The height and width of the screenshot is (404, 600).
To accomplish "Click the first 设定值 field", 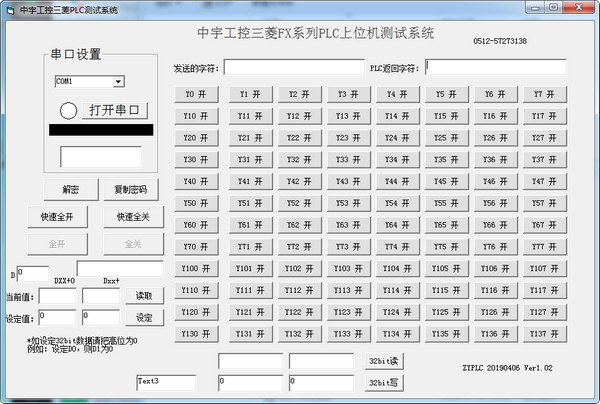I will click(57, 318).
